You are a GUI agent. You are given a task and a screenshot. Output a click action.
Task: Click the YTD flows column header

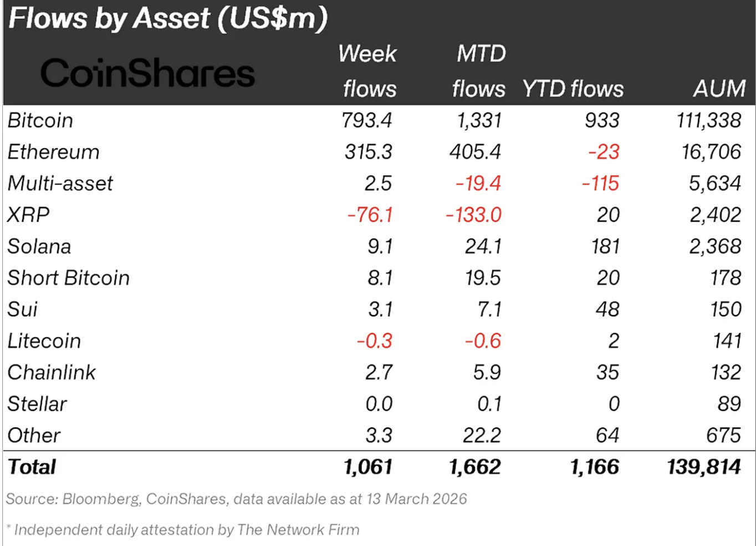click(x=573, y=89)
